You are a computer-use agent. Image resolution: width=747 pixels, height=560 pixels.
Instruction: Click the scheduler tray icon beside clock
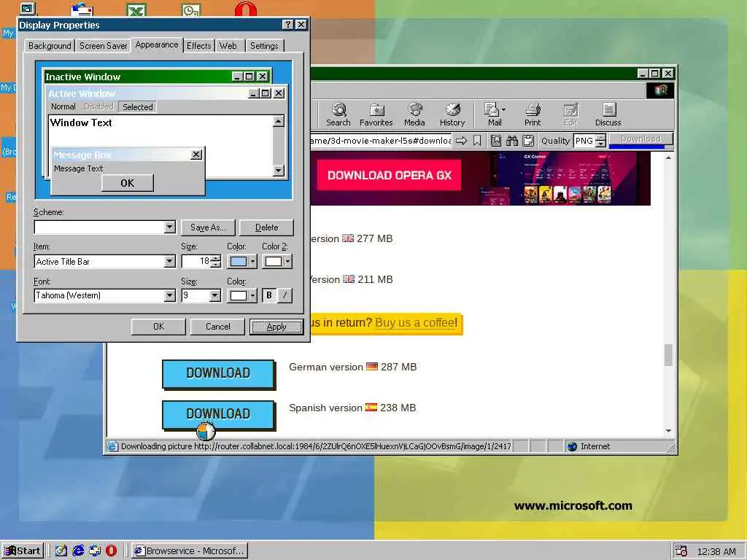tap(681, 551)
